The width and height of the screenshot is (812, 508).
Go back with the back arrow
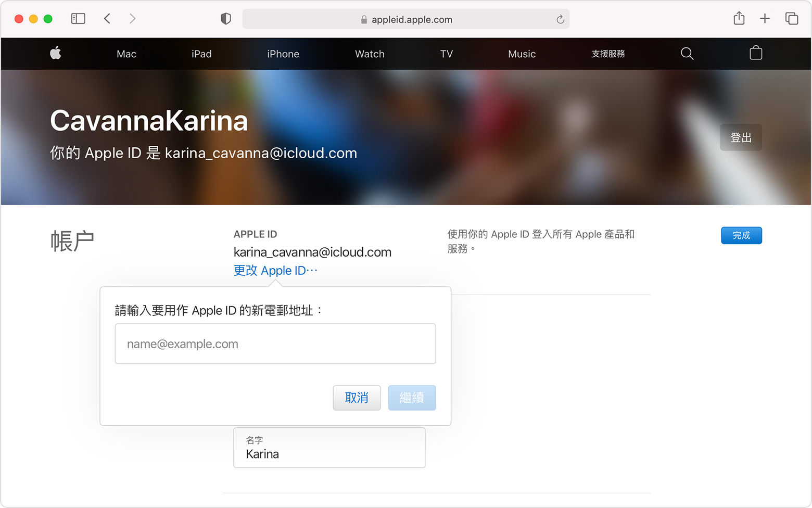click(107, 19)
